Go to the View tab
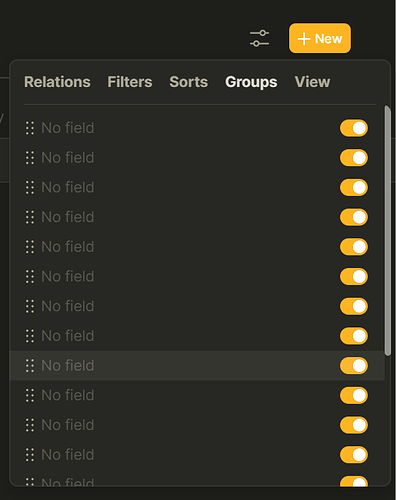Image resolution: width=396 pixels, height=500 pixels. point(312,82)
